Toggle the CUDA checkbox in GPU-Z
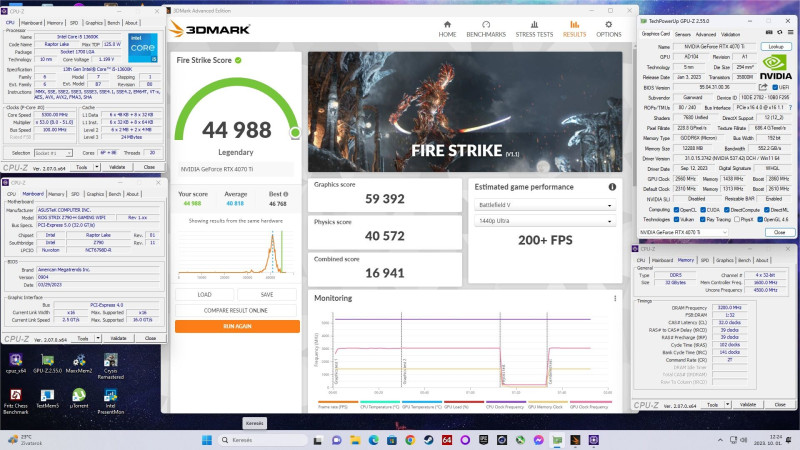The image size is (800, 450). coord(703,210)
